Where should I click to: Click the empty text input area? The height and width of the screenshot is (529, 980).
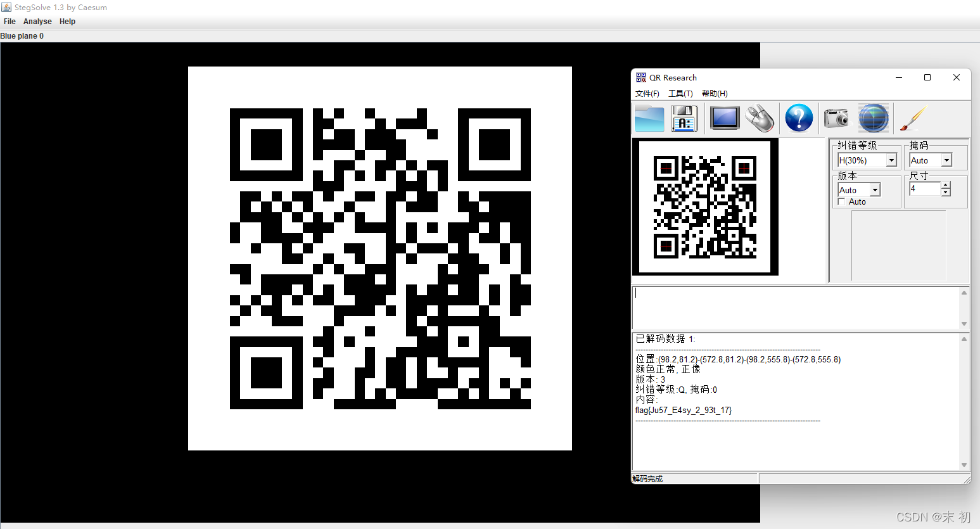796,308
